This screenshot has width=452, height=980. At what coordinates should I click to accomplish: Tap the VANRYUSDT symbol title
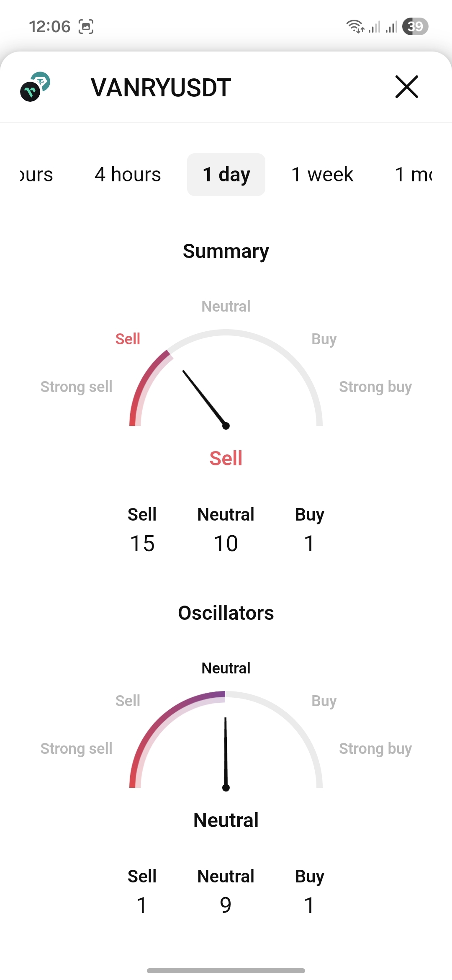click(161, 88)
